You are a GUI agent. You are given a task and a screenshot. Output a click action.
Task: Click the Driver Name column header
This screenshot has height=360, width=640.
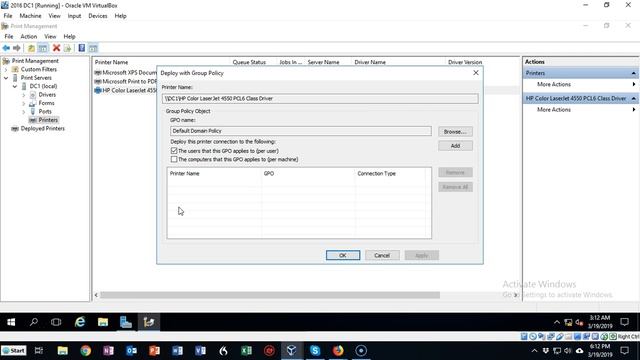tap(370, 62)
